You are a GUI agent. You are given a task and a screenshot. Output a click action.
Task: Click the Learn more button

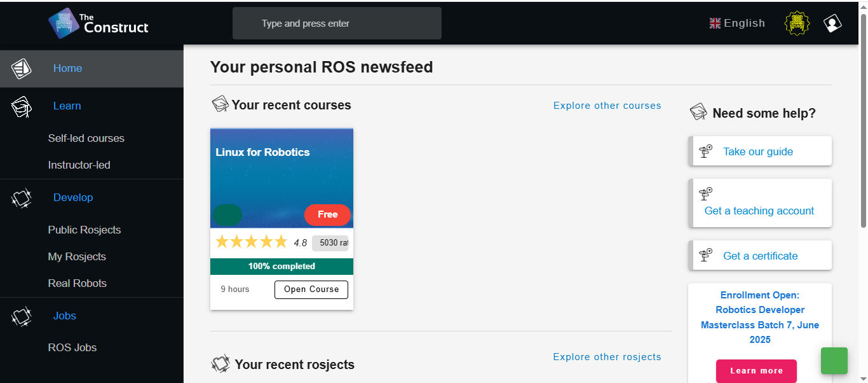pos(756,371)
